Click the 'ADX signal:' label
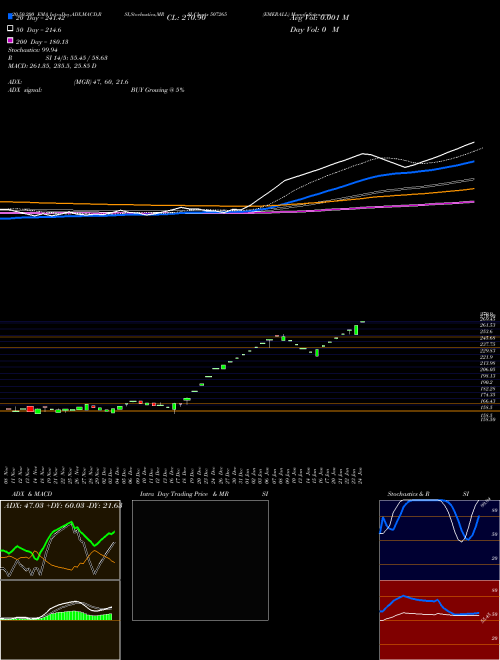 tap(25, 90)
